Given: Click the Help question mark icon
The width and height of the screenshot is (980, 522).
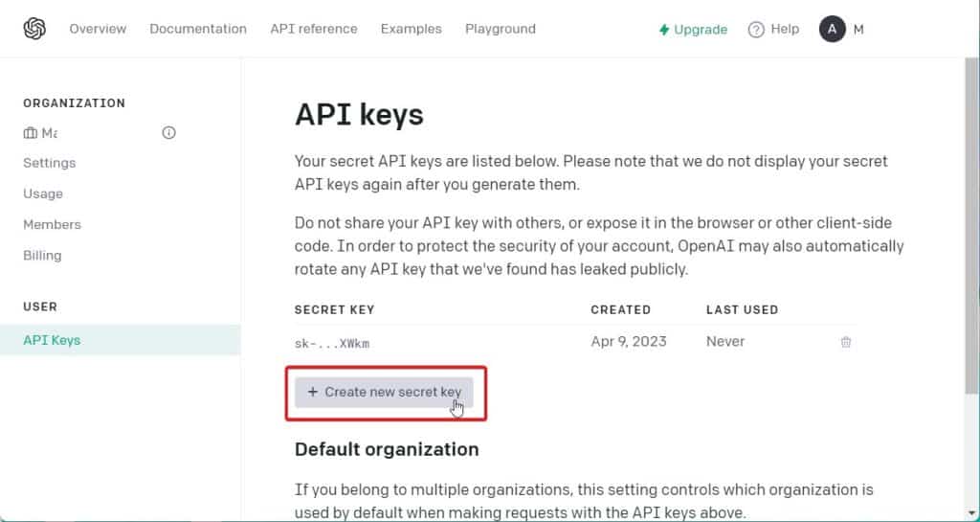Looking at the screenshot, I should pos(756,30).
